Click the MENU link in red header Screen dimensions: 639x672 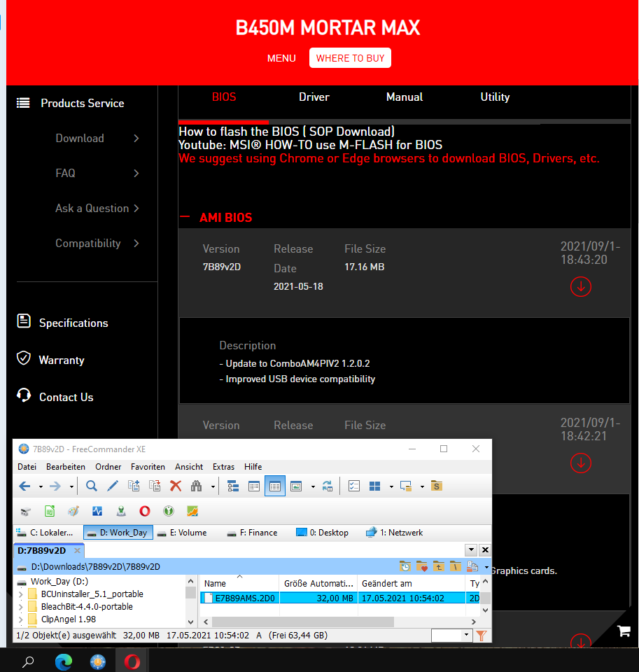click(281, 58)
